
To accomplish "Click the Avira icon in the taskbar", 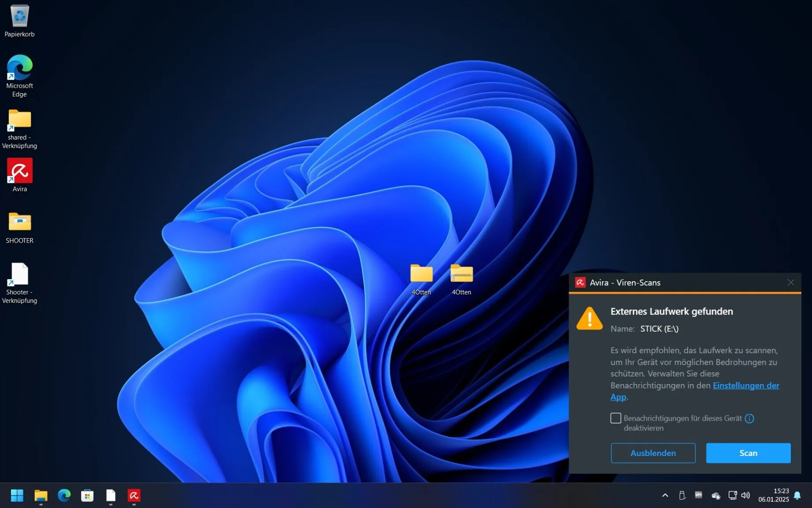I will click(134, 496).
